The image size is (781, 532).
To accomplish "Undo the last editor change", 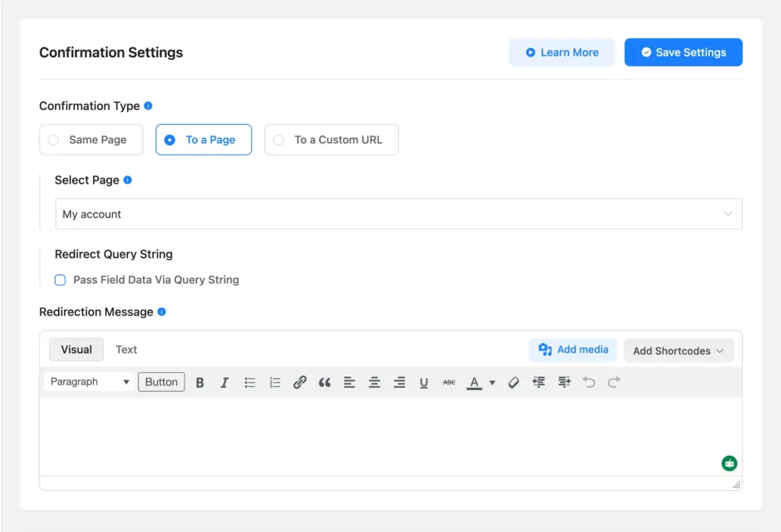I will coord(589,382).
